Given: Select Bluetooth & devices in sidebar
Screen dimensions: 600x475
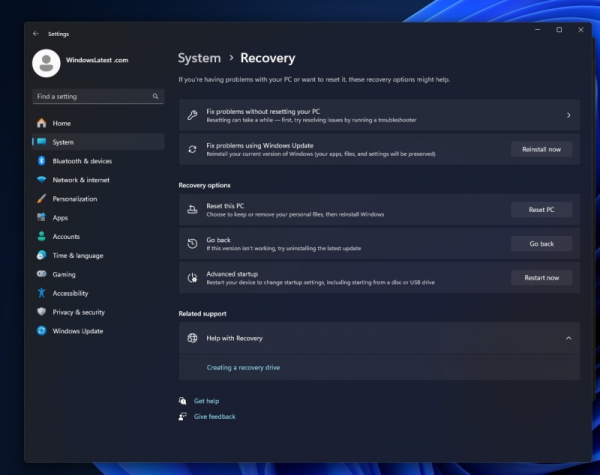Looking at the screenshot, I should click(x=99, y=161).
